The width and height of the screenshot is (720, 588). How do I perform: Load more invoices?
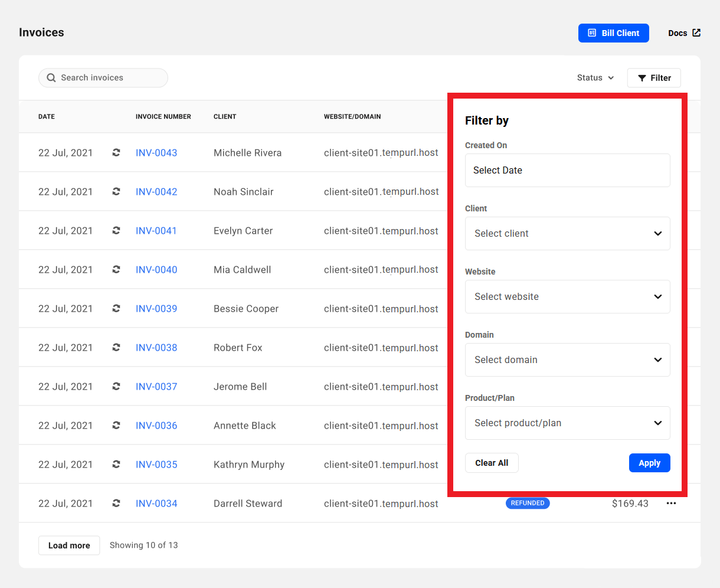69,545
